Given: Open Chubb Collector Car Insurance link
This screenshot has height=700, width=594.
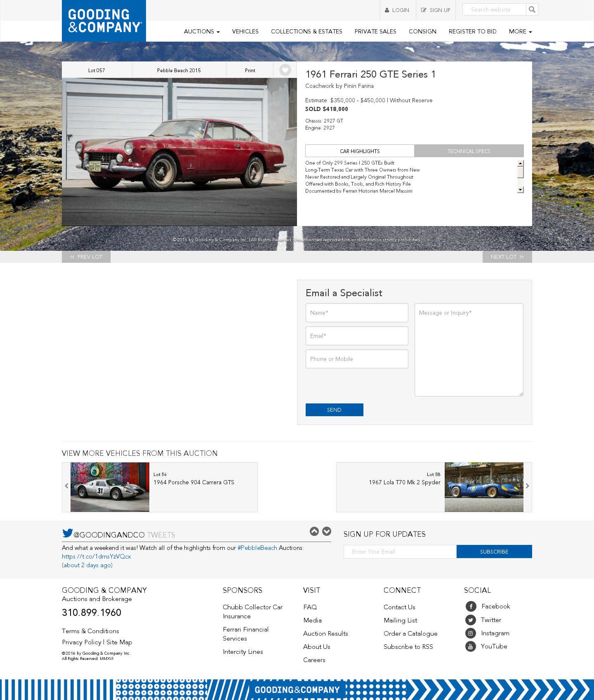Looking at the screenshot, I should click(253, 612).
